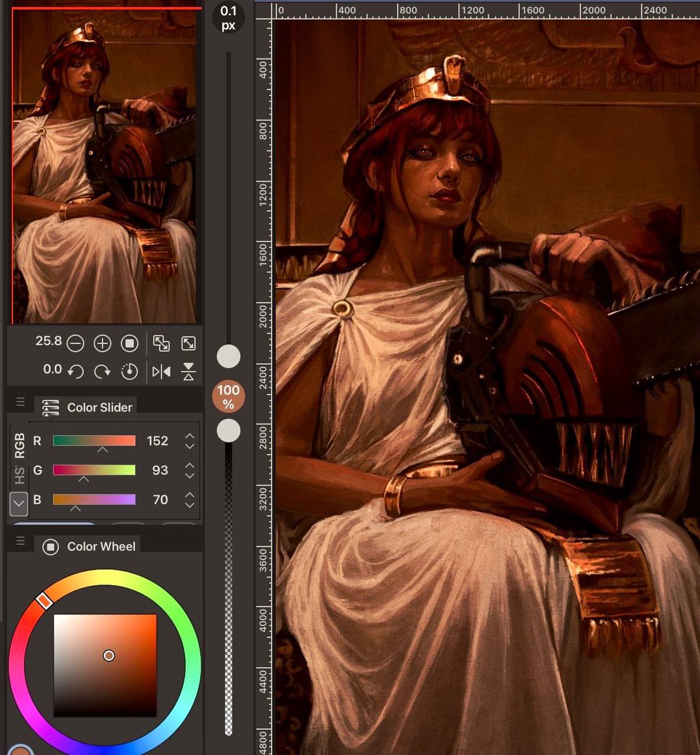
Task: Click the Navigator zoom value 25.8
Action: (x=48, y=341)
